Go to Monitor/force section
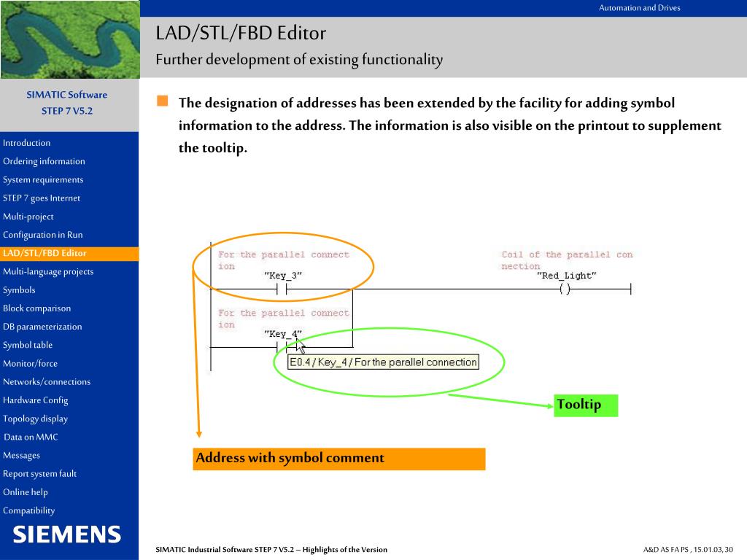This screenshot has width=747, height=560. (30, 363)
